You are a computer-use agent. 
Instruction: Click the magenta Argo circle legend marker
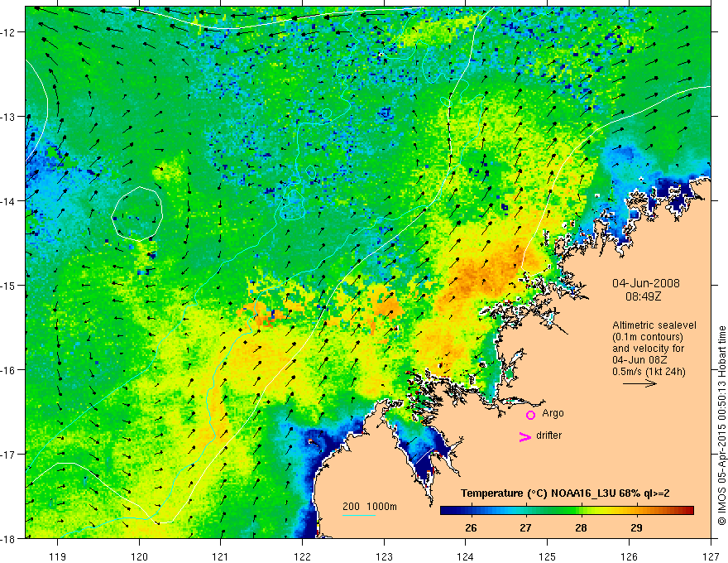(530, 415)
